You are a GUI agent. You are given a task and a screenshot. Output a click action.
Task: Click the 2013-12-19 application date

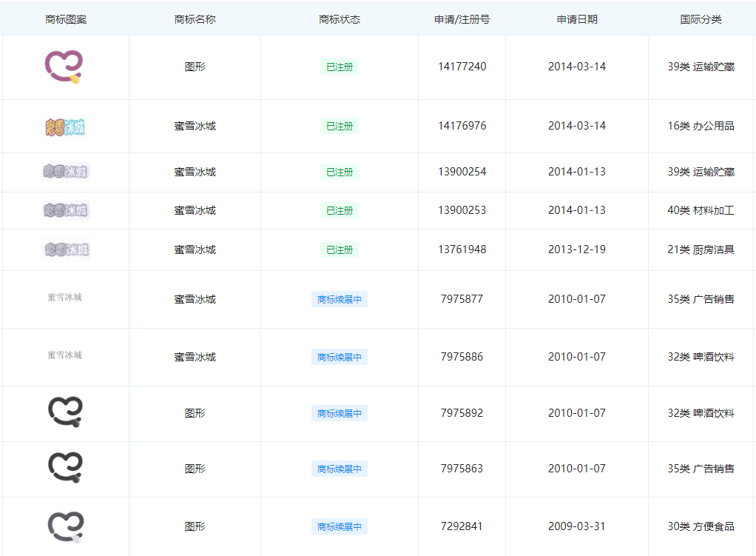[x=577, y=249]
